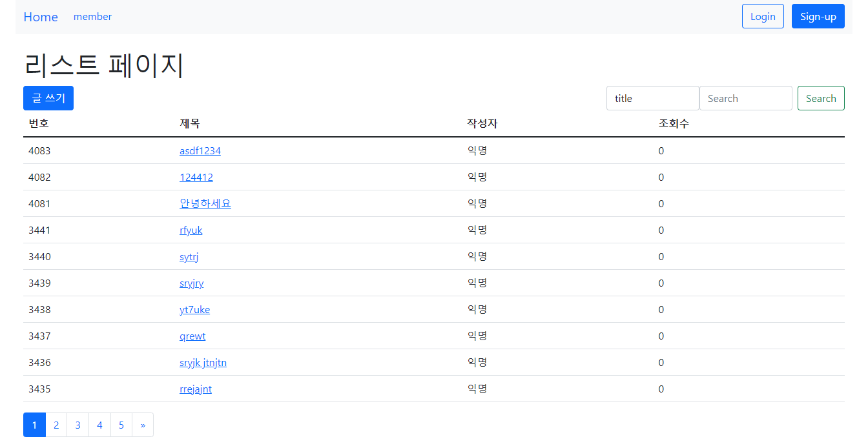Open post titled qrewt
The width and height of the screenshot is (868, 448).
(192, 336)
